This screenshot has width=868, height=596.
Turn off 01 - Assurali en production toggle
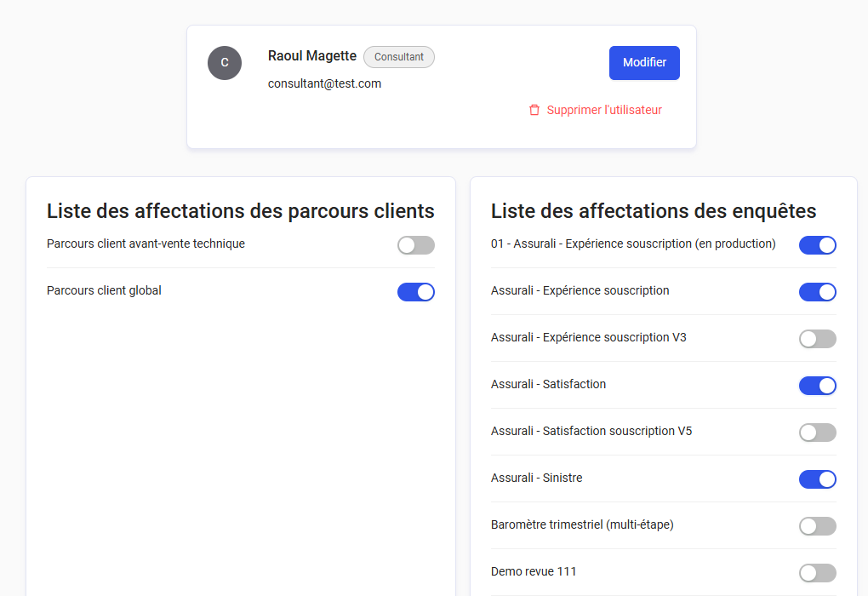(x=818, y=245)
